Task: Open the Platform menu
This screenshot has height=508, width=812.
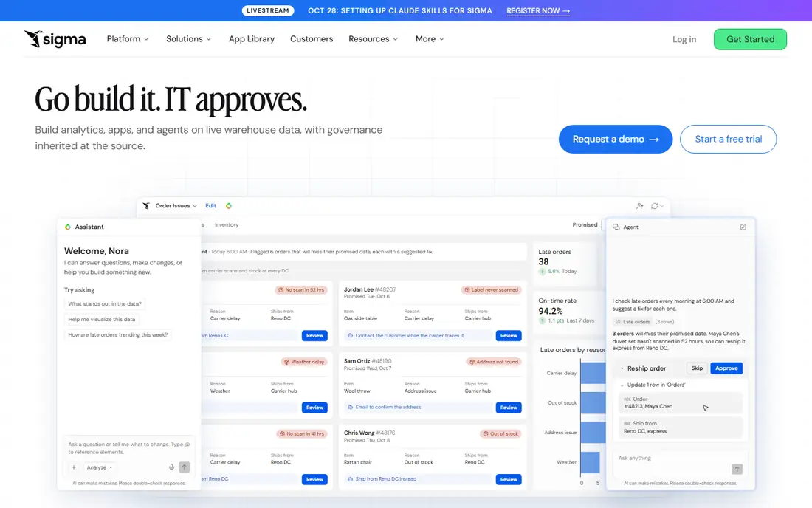Action: coord(128,39)
